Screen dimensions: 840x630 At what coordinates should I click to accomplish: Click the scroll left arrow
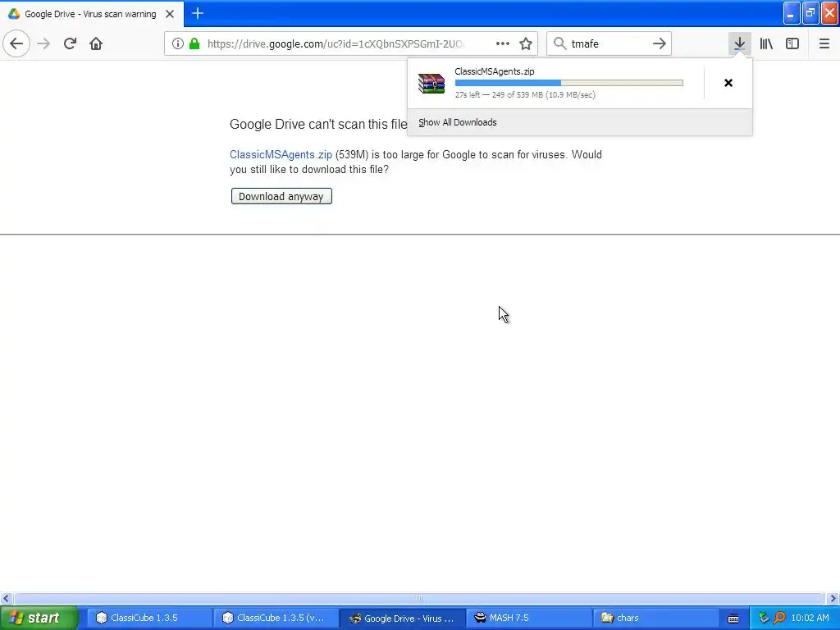tap(6, 598)
